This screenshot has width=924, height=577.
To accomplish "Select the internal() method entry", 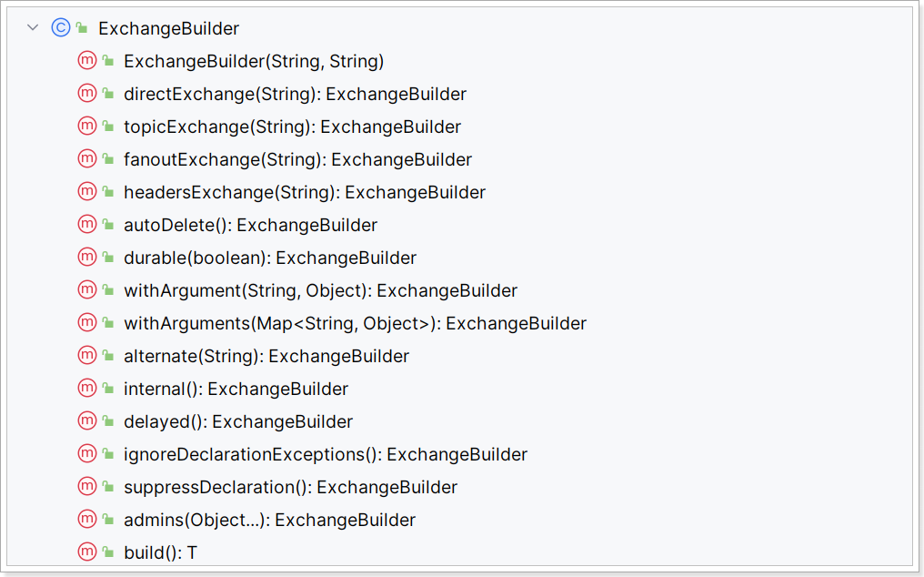I will [x=236, y=389].
